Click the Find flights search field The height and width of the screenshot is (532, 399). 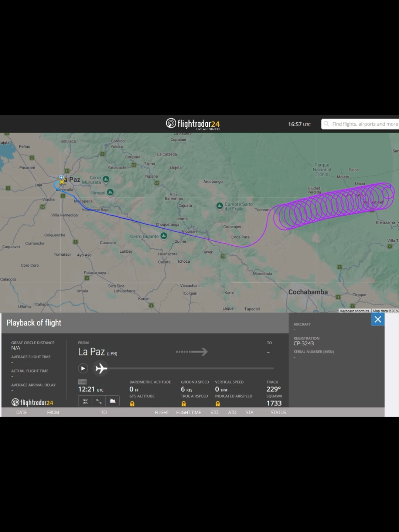pyautogui.click(x=360, y=124)
